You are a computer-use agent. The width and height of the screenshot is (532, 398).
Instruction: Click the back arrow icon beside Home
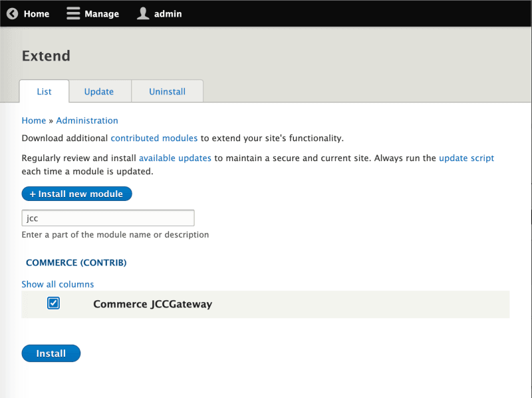point(12,13)
